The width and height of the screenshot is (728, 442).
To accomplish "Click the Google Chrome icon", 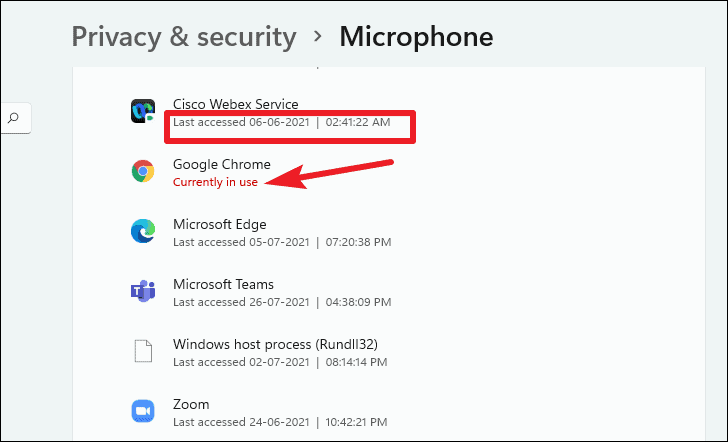I will point(143,171).
